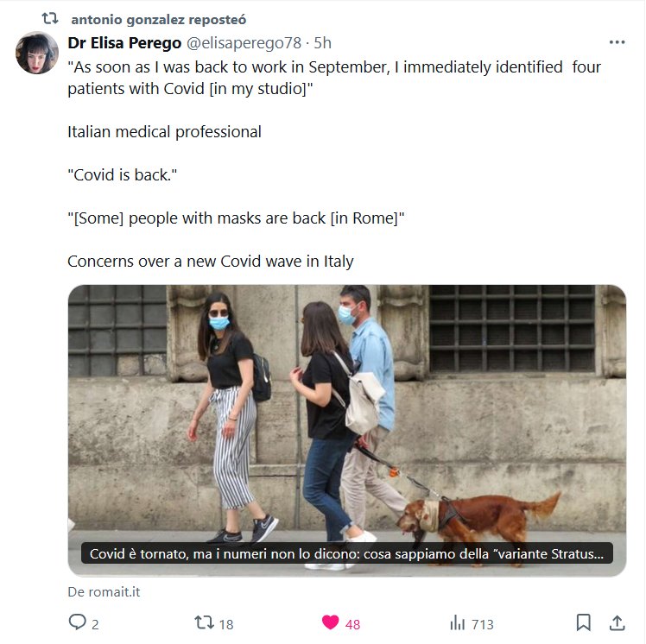Click the reply count number 2
This screenshot has height=644, width=646.
point(95,625)
